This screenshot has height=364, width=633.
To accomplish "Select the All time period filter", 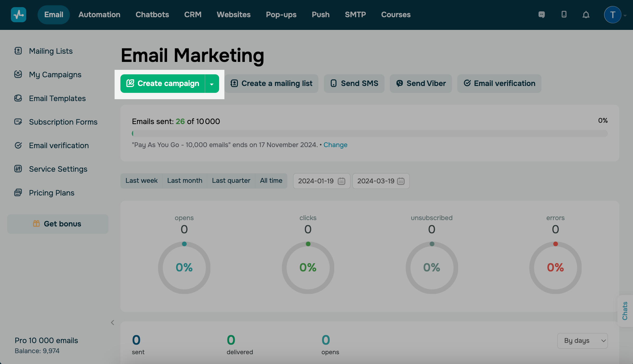I will (271, 181).
